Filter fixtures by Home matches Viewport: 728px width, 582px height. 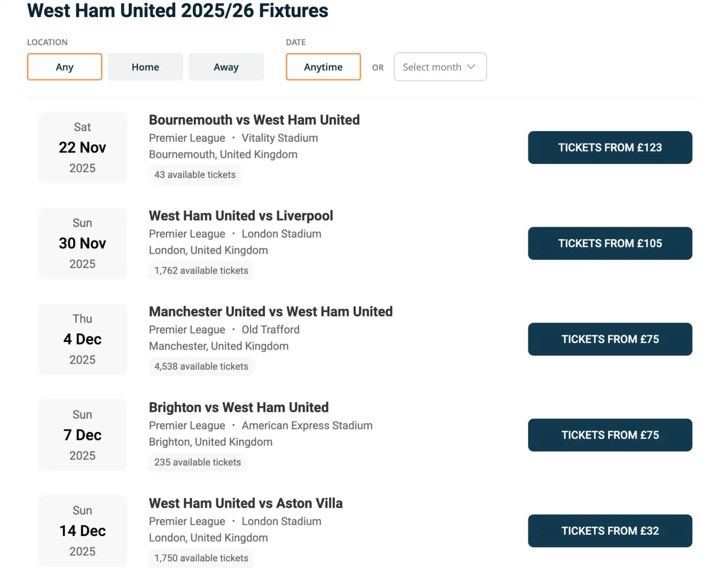(145, 67)
